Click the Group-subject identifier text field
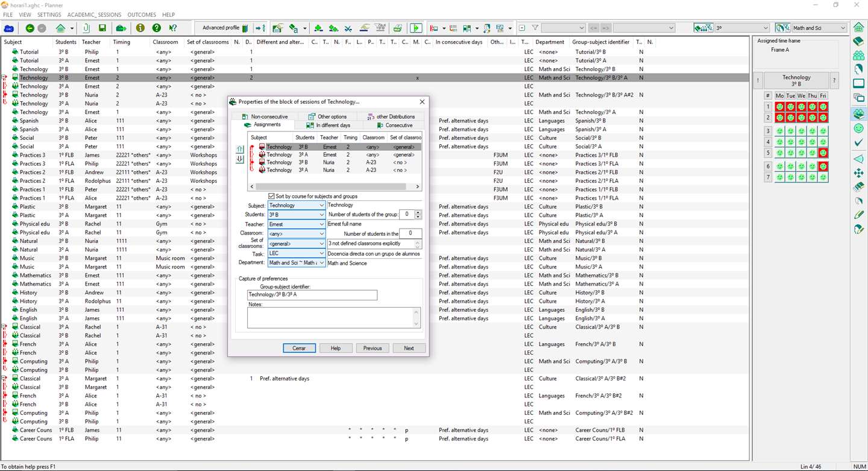Viewport: 868px width, 471px height. coord(312,295)
